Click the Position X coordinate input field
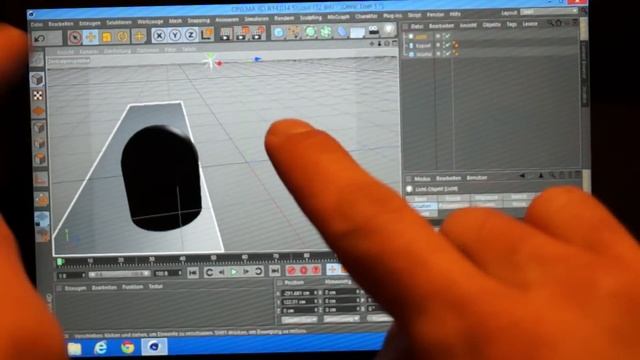The image size is (640, 360). [x=300, y=293]
